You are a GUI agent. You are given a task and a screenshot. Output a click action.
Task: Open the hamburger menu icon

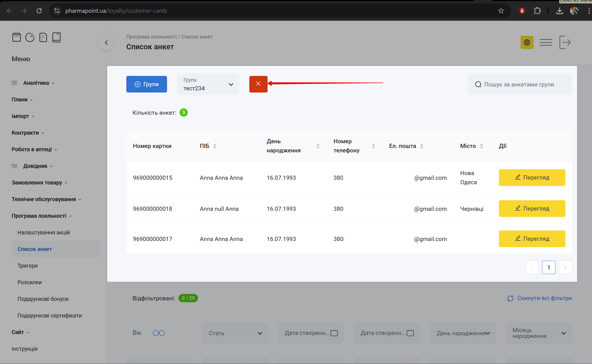point(546,42)
